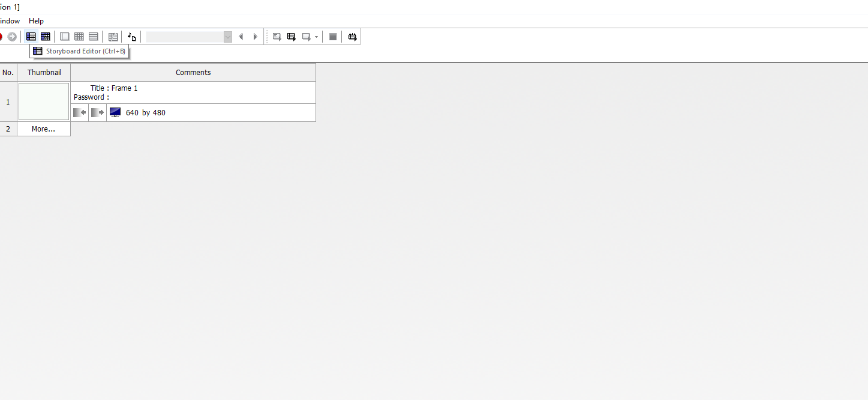Select row number 1 in storyboard

[x=8, y=102]
